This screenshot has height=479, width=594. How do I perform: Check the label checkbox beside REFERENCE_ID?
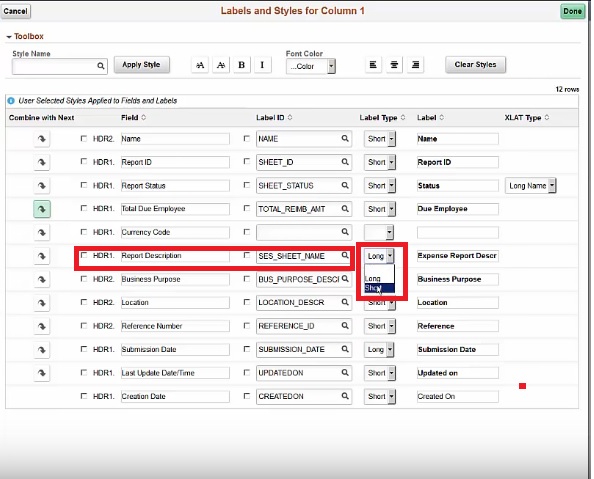247,326
